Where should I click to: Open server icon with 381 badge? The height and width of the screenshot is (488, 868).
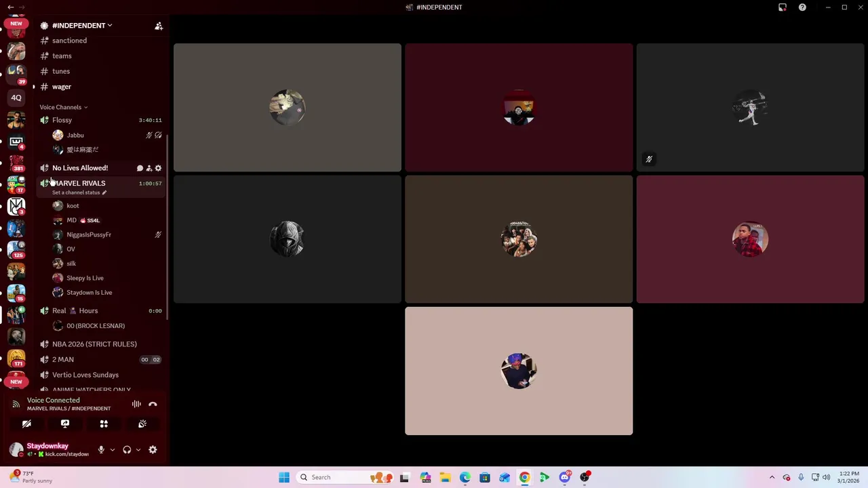tap(16, 163)
